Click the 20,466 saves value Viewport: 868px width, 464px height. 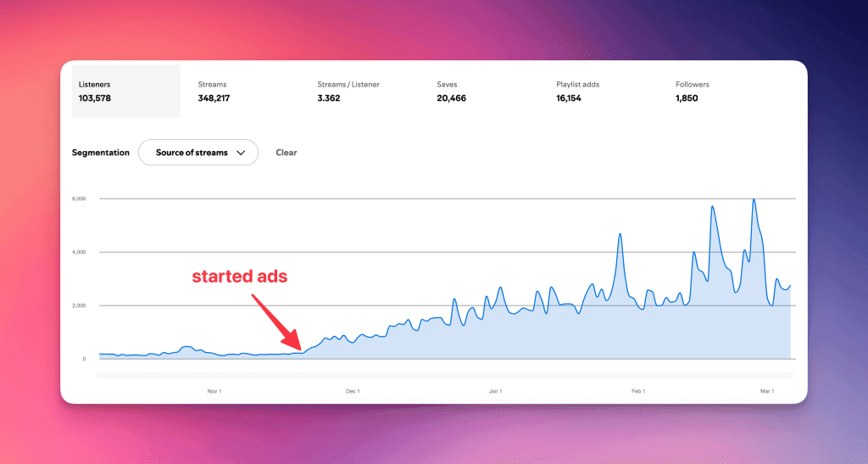pyautogui.click(x=451, y=98)
